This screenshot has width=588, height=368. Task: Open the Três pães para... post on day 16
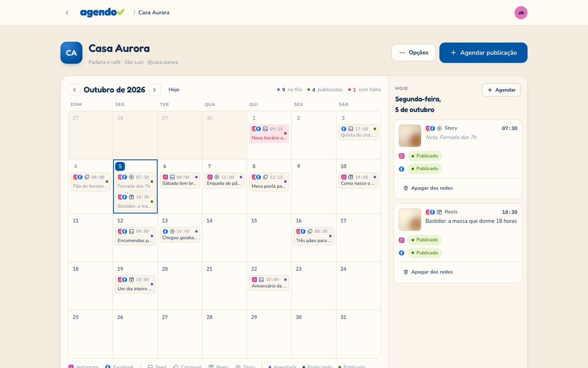(314, 236)
